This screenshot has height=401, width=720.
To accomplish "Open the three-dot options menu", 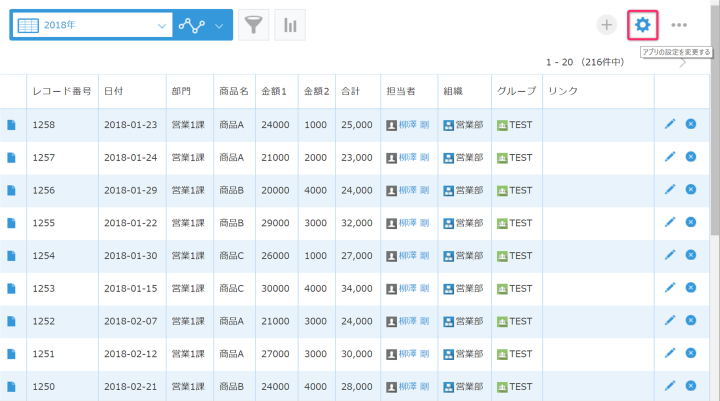I will (x=680, y=25).
